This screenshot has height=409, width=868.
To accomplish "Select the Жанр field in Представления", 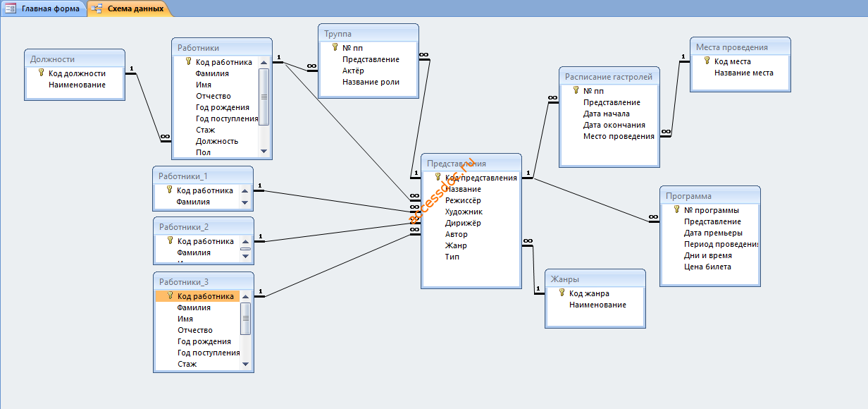I will [x=456, y=245].
